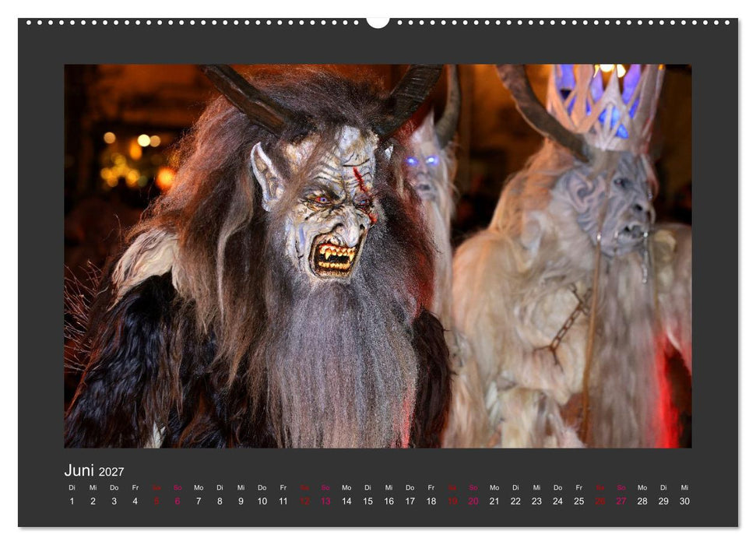This screenshot has width=756, height=545.
Task: Pick day 7 in the date row
Action: click(x=199, y=501)
